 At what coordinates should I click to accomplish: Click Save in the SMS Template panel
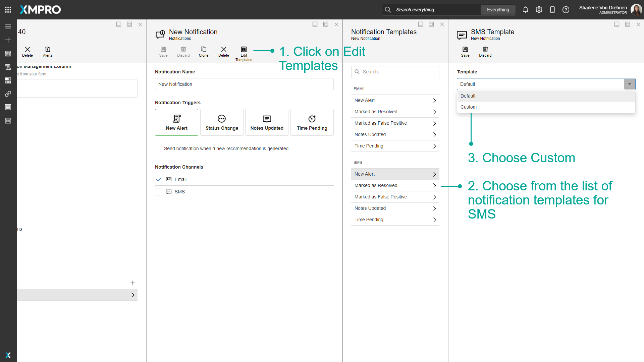click(465, 52)
